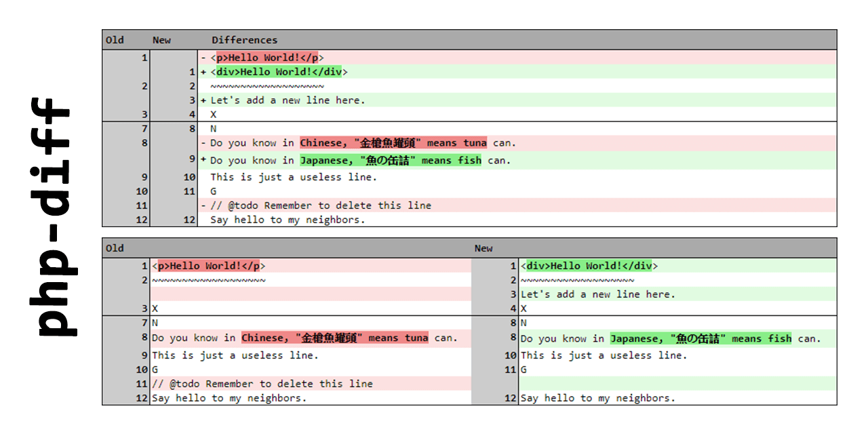868x434 pixels.
Task: Click "This is just a useless line." in unified diff
Action: [294, 177]
